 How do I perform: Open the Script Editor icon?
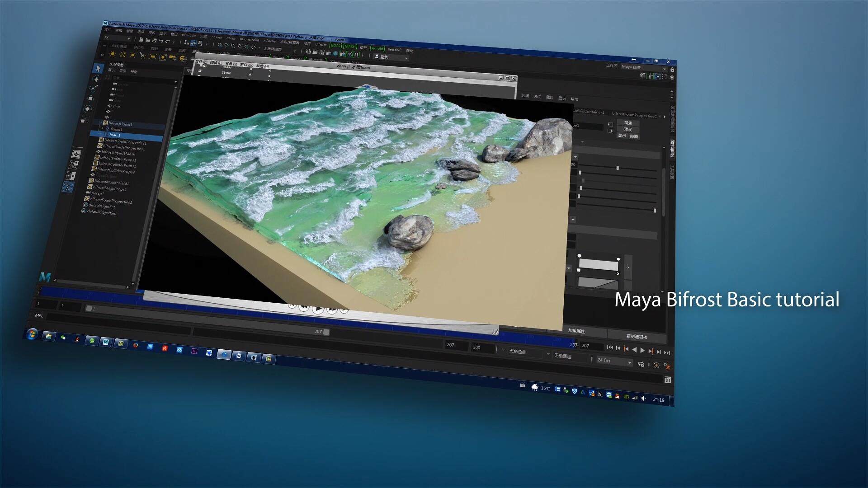(668, 380)
